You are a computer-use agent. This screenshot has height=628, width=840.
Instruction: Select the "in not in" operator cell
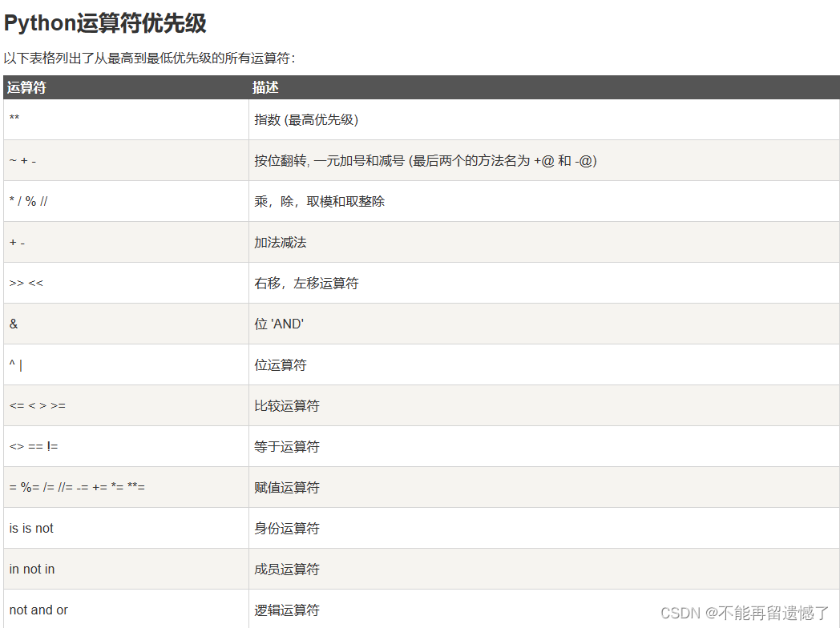coord(126,569)
